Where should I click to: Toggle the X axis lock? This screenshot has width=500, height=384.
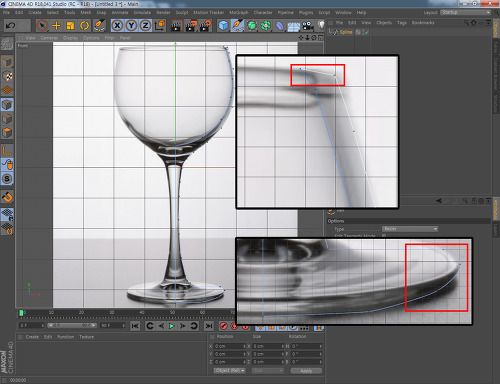click(117, 26)
